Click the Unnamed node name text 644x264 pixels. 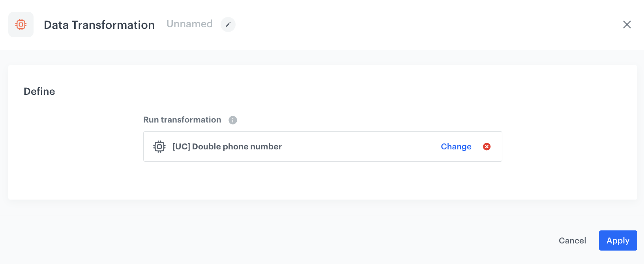click(x=189, y=24)
